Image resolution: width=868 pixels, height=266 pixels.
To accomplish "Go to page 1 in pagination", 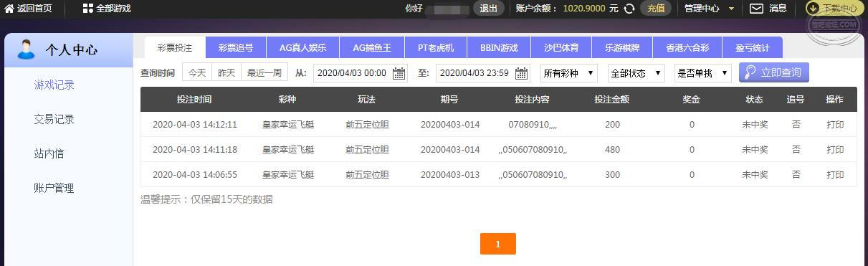I will click(x=498, y=244).
